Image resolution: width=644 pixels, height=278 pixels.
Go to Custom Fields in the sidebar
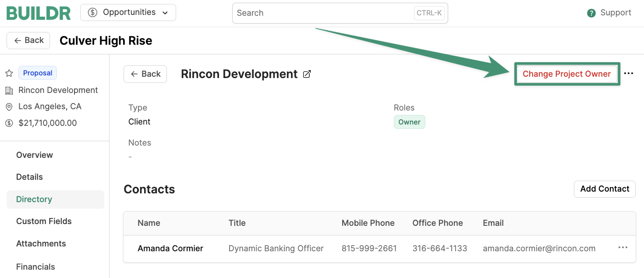(44, 221)
